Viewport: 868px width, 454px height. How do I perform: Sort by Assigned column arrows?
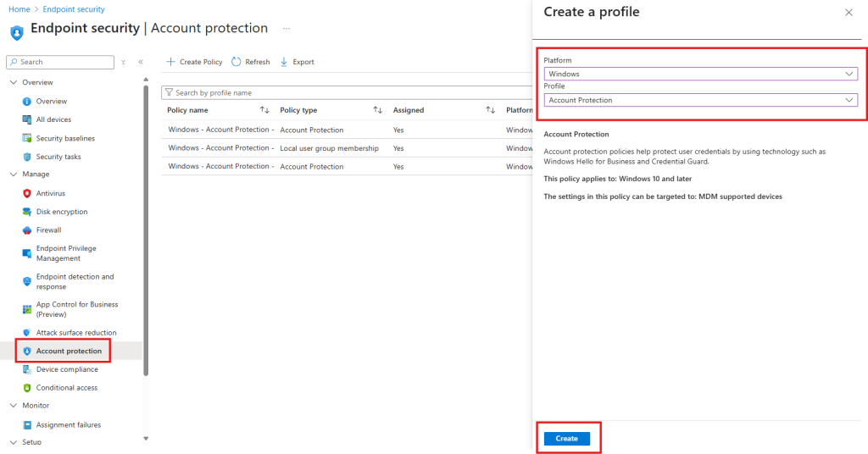[x=491, y=110]
